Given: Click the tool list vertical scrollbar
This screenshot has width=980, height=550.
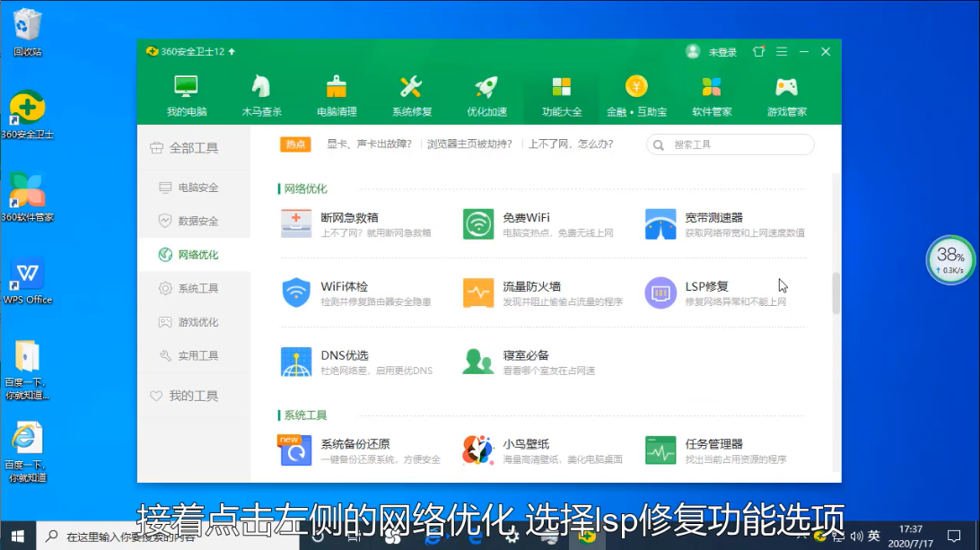Looking at the screenshot, I should coord(836,293).
